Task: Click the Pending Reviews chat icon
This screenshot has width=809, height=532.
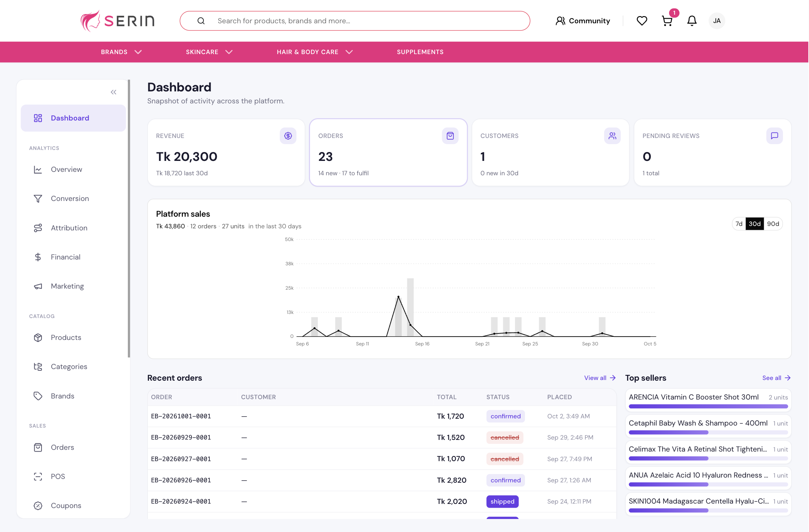Action: (x=774, y=136)
